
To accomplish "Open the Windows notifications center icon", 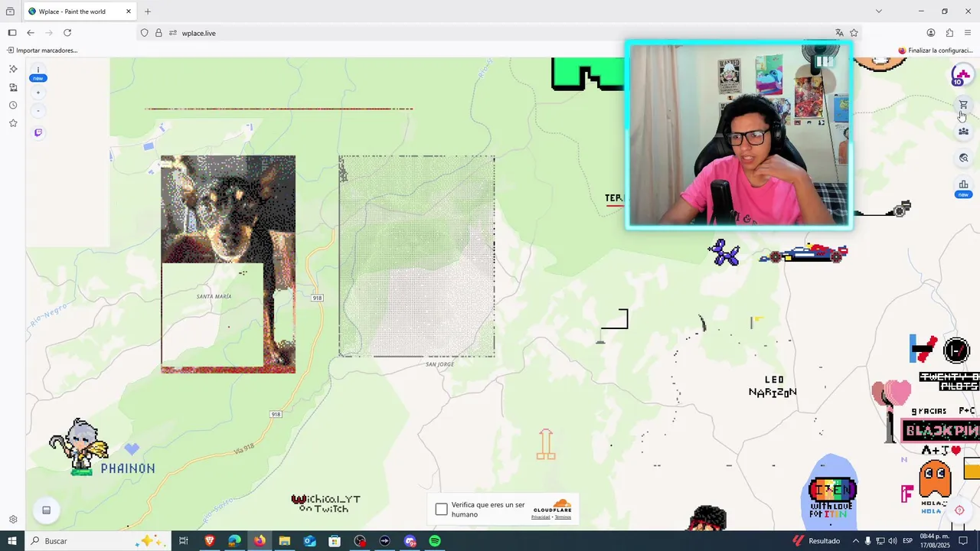I will pyautogui.click(x=964, y=541).
